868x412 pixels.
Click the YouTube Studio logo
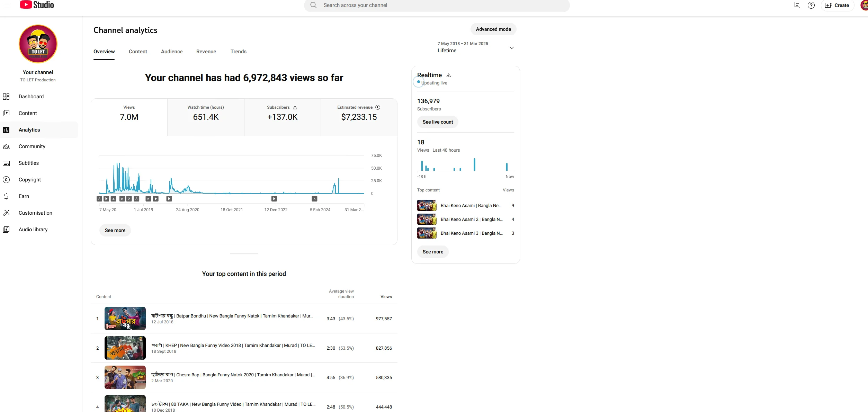tap(37, 5)
